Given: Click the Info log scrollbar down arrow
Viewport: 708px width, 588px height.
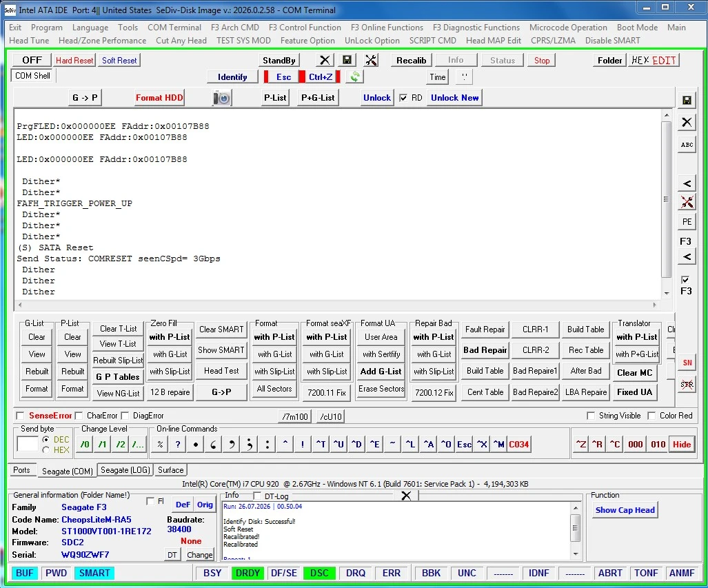Looking at the screenshot, I should [575, 554].
